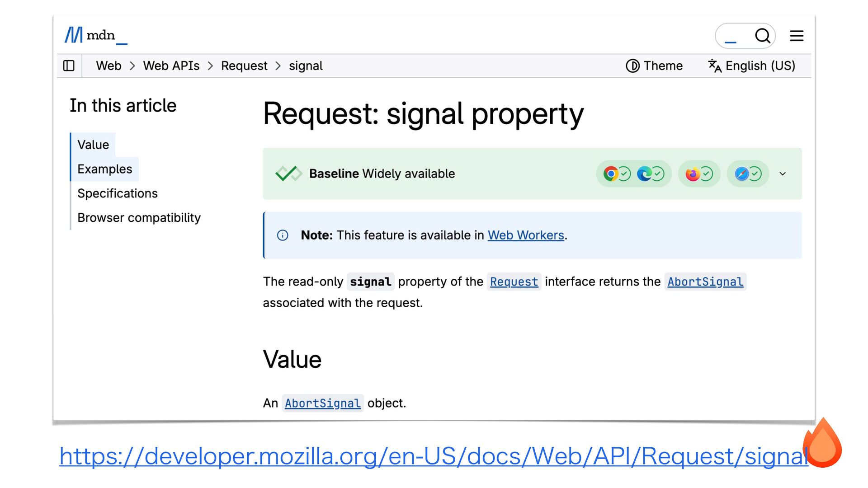Click the Edge browser support icon

[644, 174]
